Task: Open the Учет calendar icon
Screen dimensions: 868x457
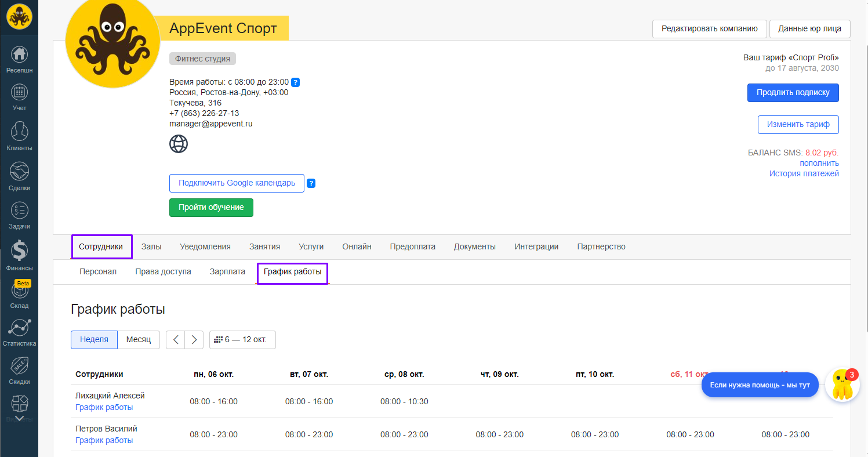Action: click(x=19, y=92)
